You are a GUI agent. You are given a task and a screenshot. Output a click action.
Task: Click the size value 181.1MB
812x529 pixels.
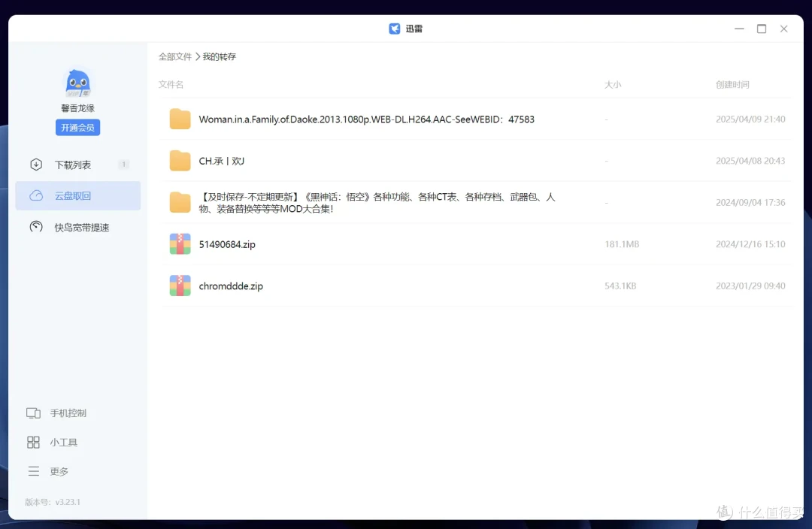(x=622, y=243)
